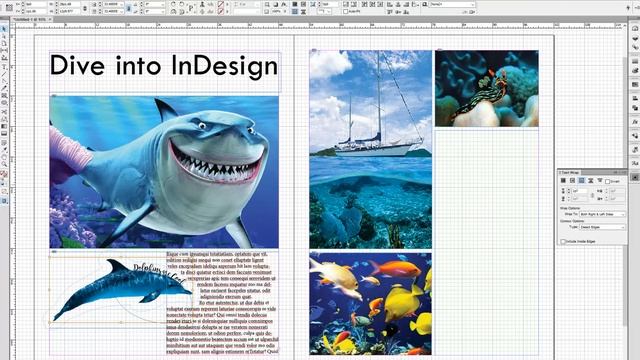Click the Fill swatch in Control panel

tap(220, 4)
